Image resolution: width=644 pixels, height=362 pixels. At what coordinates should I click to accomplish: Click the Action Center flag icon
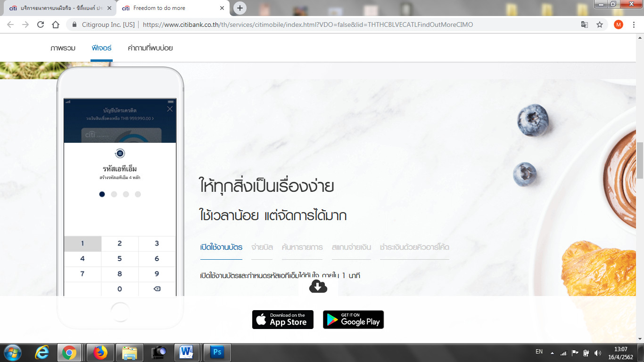pyautogui.click(x=575, y=353)
